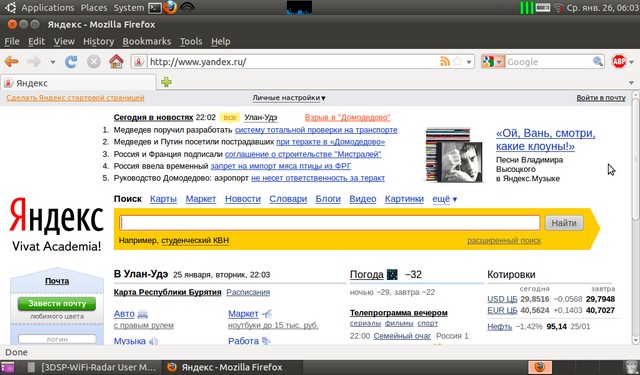Launch Firefox from top panel icon

170,7
